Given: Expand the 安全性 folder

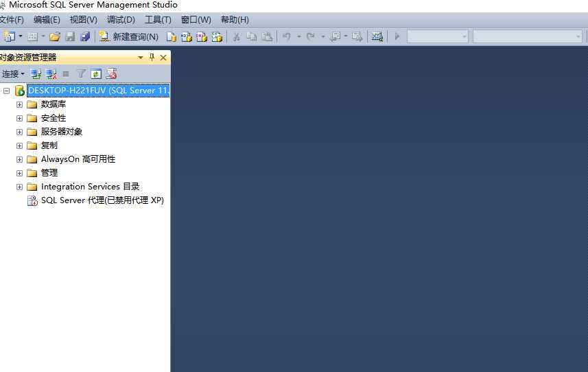Looking at the screenshot, I should [x=19, y=118].
